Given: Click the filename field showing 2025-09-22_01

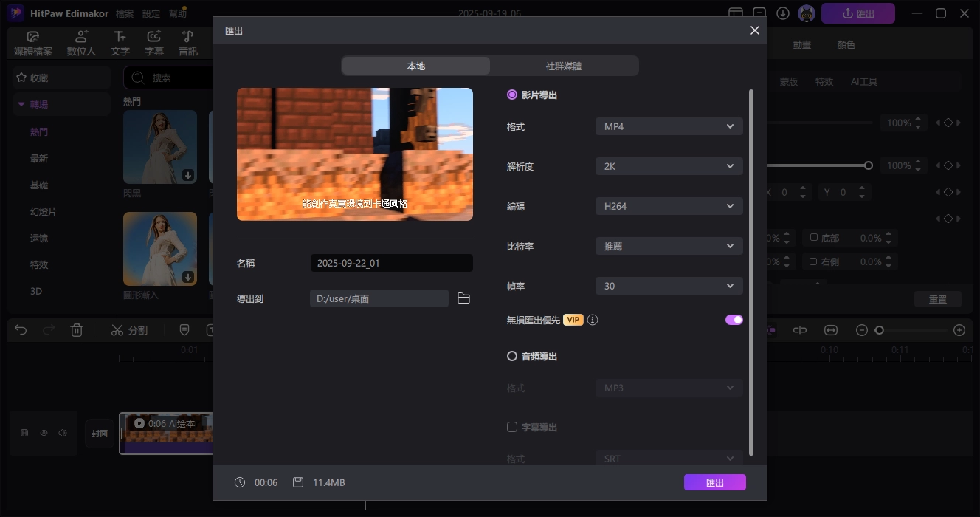Looking at the screenshot, I should tap(391, 263).
